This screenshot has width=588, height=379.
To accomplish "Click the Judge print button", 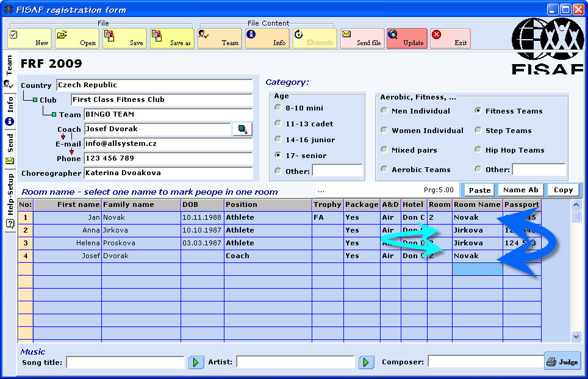I will [562, 362].
